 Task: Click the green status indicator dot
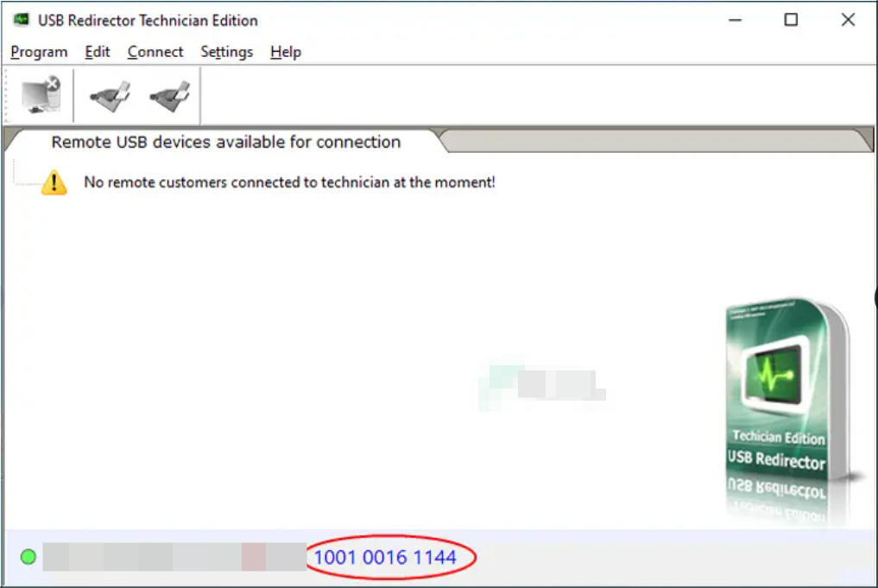click(x=28, y=557)
